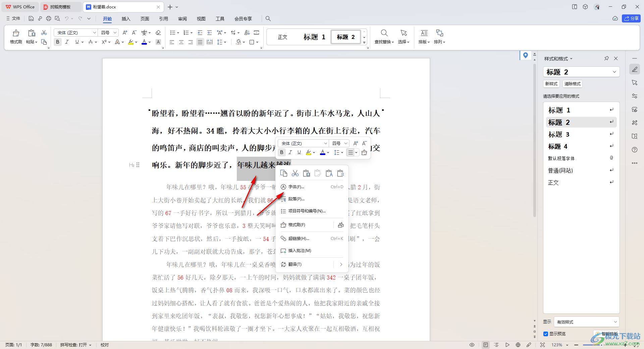
Task: Click Paste Special icon in context menu
Action: click(341, 173)
